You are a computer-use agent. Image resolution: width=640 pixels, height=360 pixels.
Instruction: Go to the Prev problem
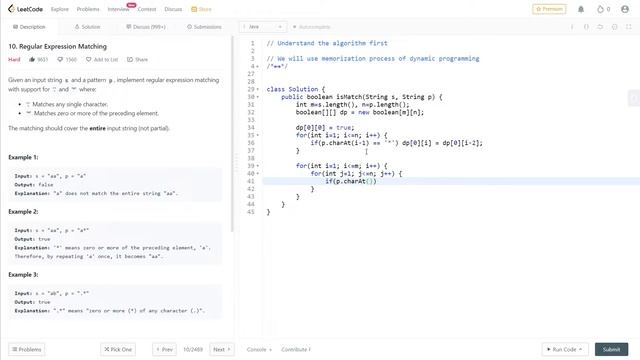tap(164, 349)
